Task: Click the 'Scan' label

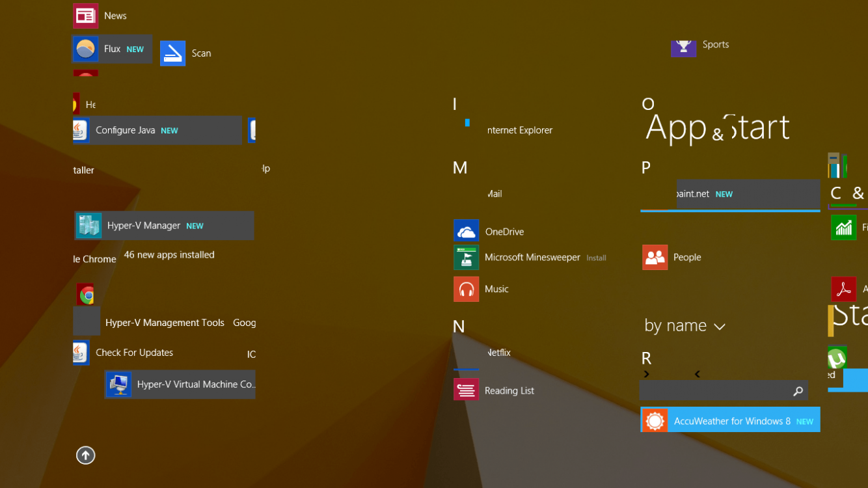Action: point(201,53)
